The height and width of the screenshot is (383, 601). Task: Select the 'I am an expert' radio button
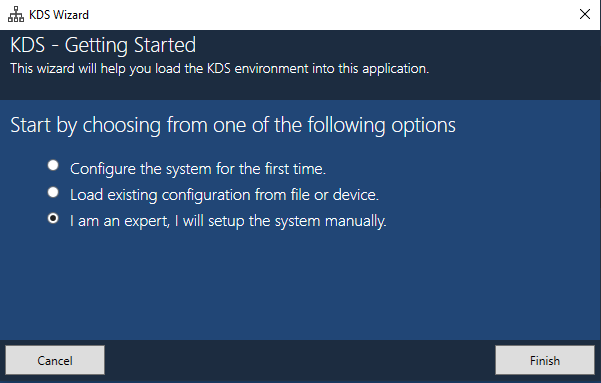53,218
